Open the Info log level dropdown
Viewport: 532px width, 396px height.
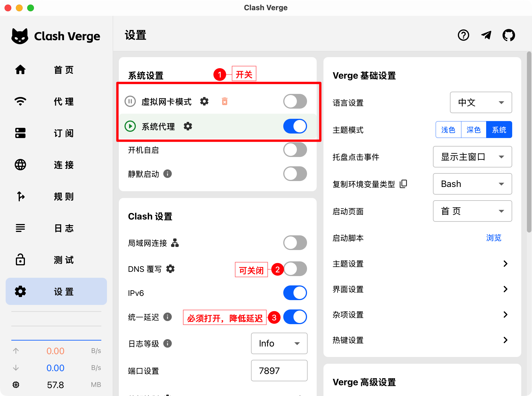coord(279,343)
